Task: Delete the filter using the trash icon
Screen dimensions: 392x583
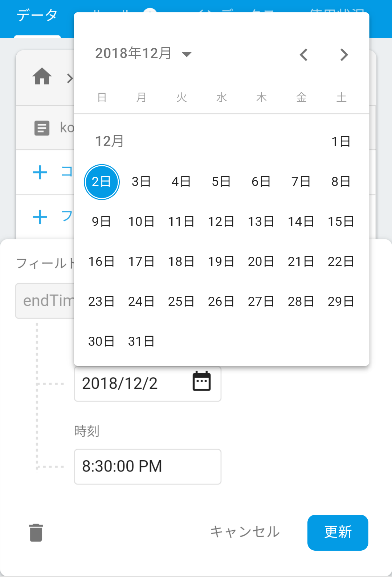Action: 35,533
